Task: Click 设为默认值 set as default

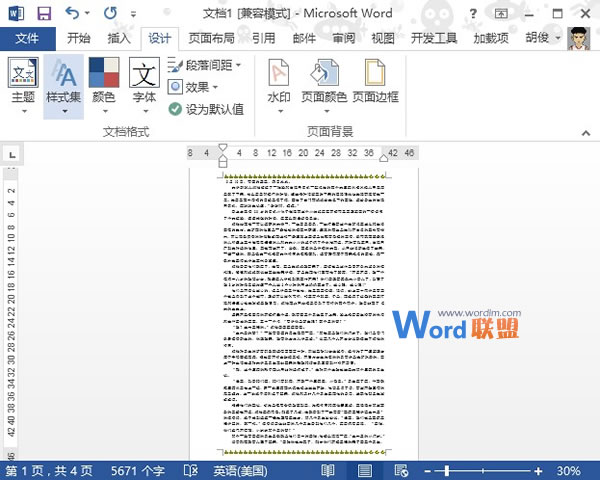Action: tap(206, 109)
